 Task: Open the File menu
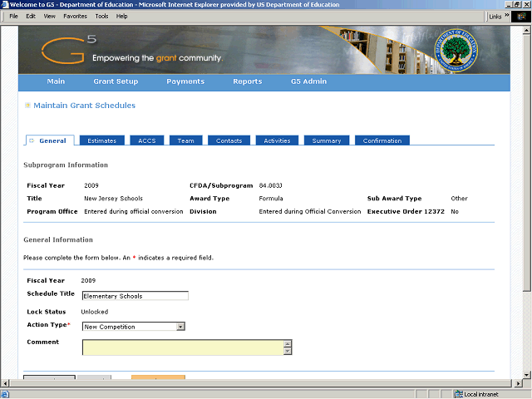click(x=13, y=16)
